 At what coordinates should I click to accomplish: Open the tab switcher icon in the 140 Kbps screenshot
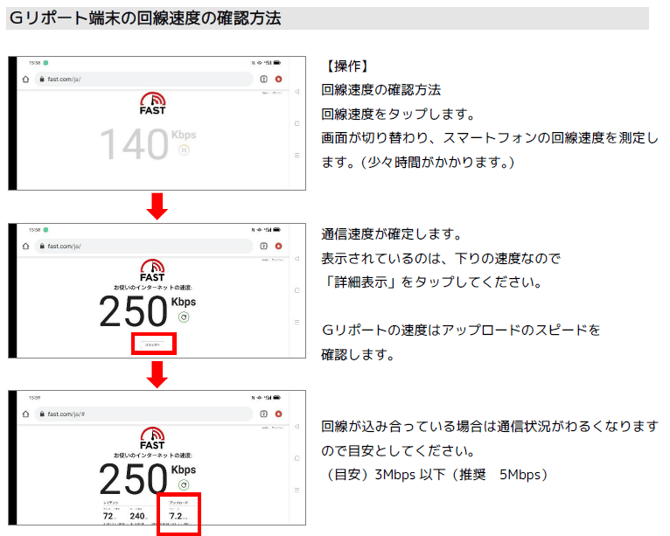tap(264, 79)
